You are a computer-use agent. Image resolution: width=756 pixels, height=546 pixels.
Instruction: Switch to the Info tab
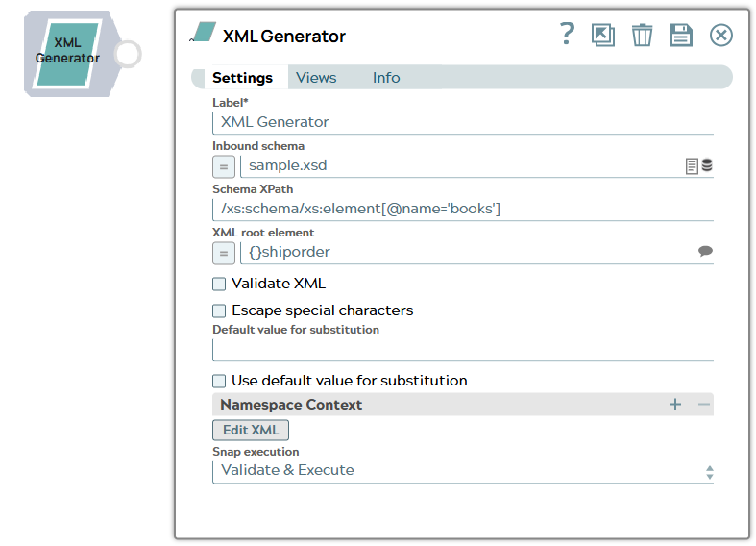pos(386,78)
